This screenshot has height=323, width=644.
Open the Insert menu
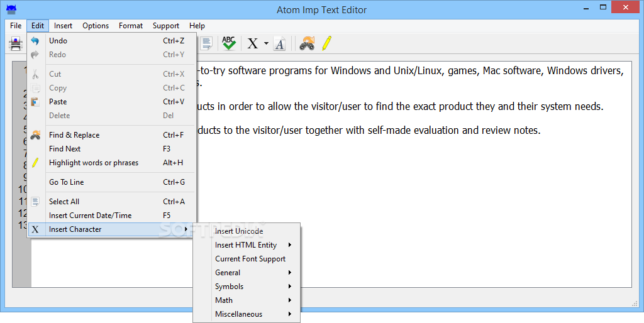[64, 26]
